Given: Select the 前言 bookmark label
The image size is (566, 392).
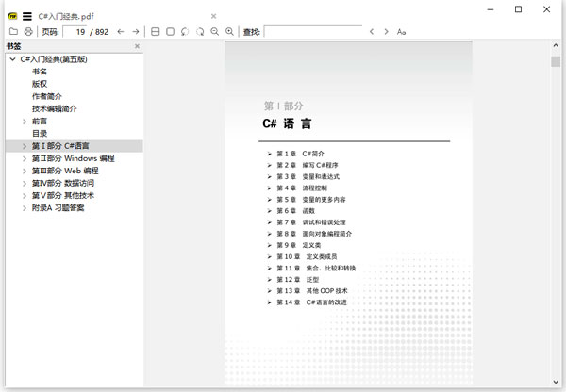Looking at the screenshot, I should pos(40,122).
